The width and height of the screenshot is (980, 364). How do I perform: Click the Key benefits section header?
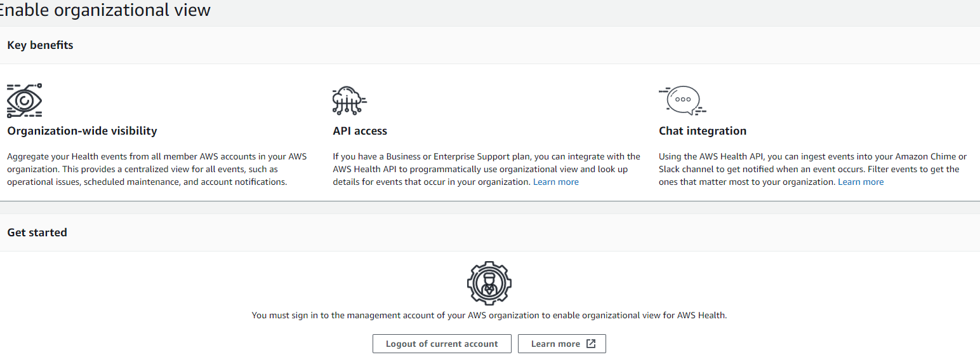[x=40, y=45]
